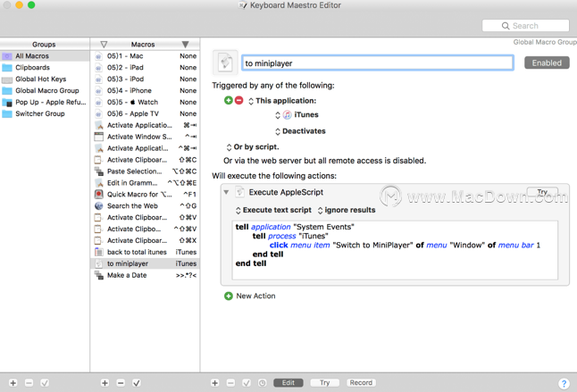Open help with the question mark button
The height and width of the screenshot is (392, 577).
pos(564,383)
